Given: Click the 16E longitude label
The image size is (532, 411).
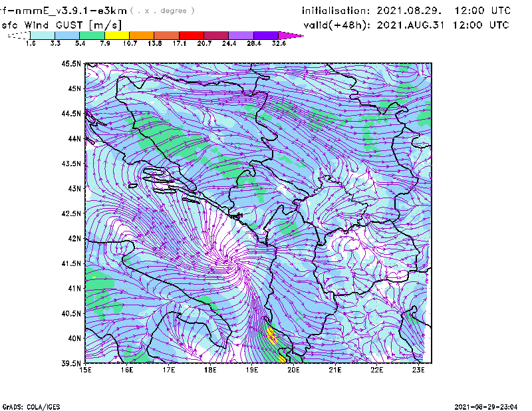Looking at the screenshot, I should [127, 370].
